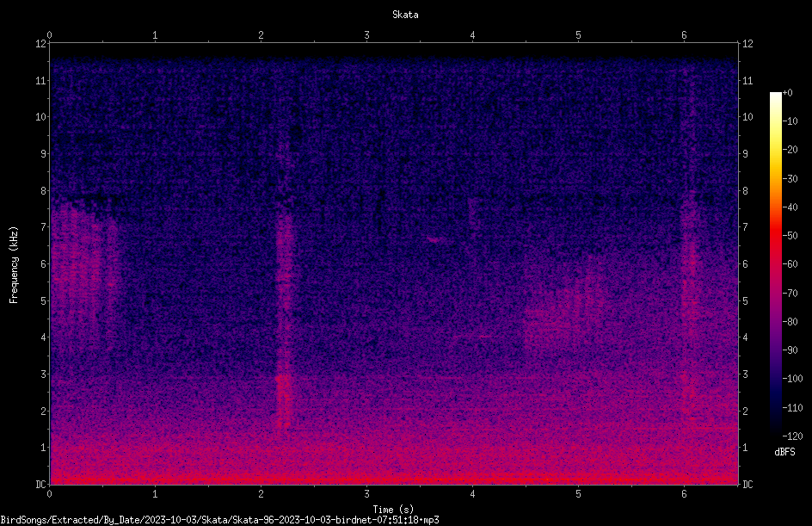Click the 'dBFS' colorbar unit label
Image resolution: width=812 pixels, height=526 pixels.
pos(784,452)
